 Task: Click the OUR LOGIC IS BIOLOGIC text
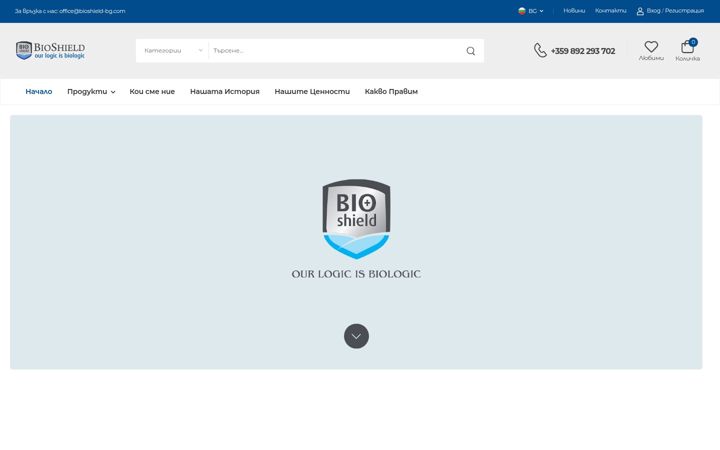coord(356,274)
